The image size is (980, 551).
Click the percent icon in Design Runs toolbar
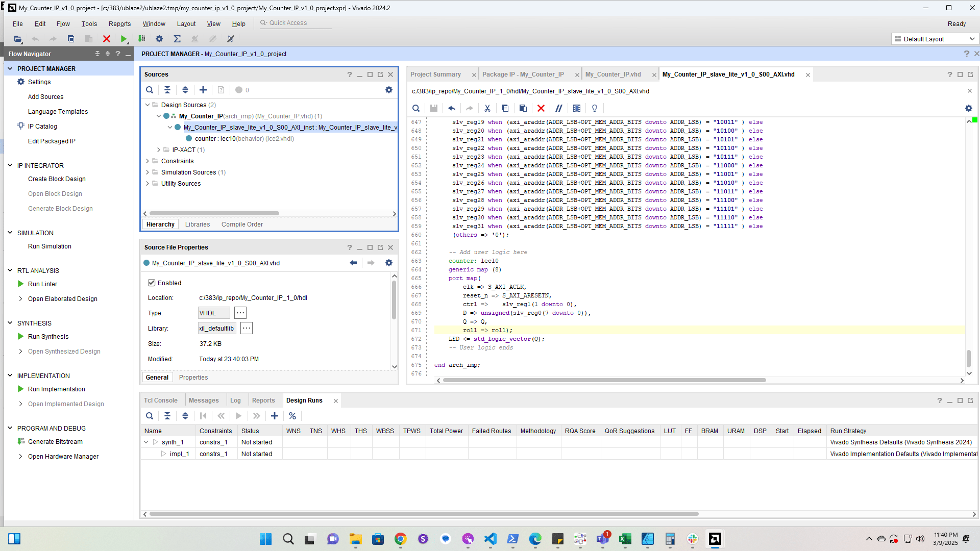pos(292,416)
